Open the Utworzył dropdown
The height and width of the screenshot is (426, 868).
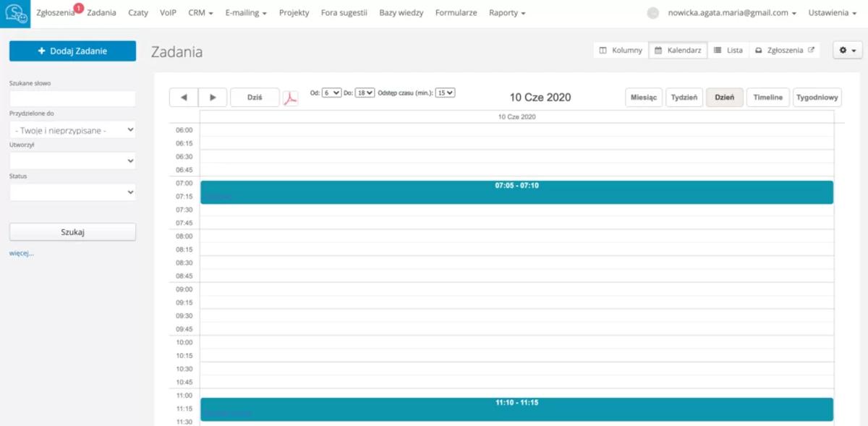pos(72,161)
